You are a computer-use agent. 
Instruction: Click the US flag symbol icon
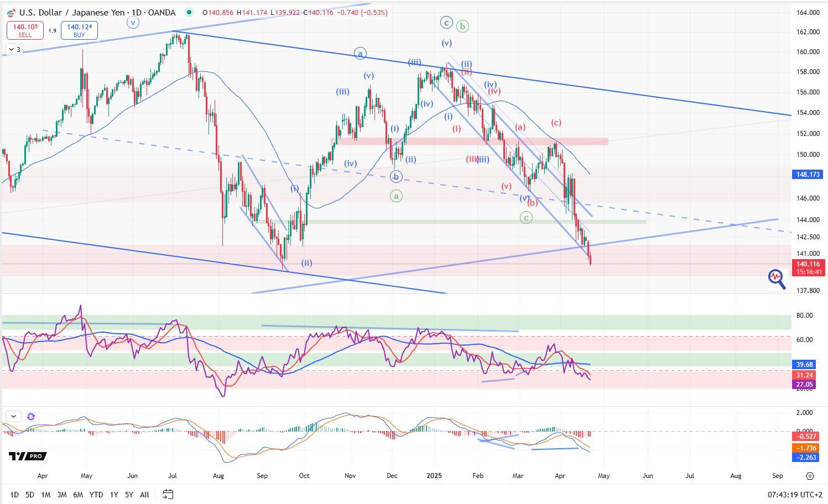coord(11,12)
